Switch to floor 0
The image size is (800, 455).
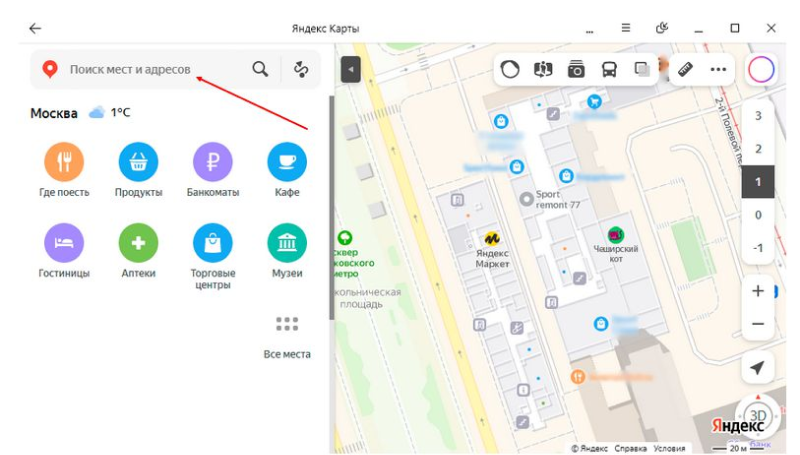coord(758,215)
